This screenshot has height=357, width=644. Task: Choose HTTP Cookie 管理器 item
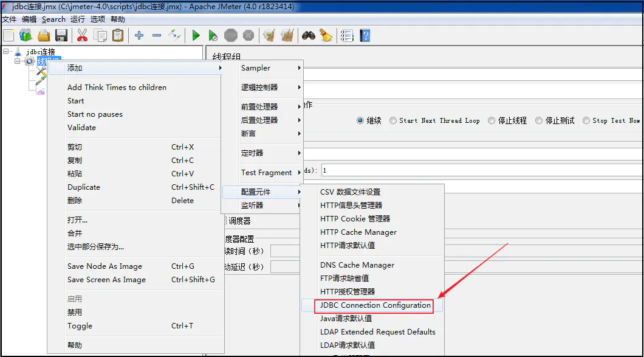372,219
